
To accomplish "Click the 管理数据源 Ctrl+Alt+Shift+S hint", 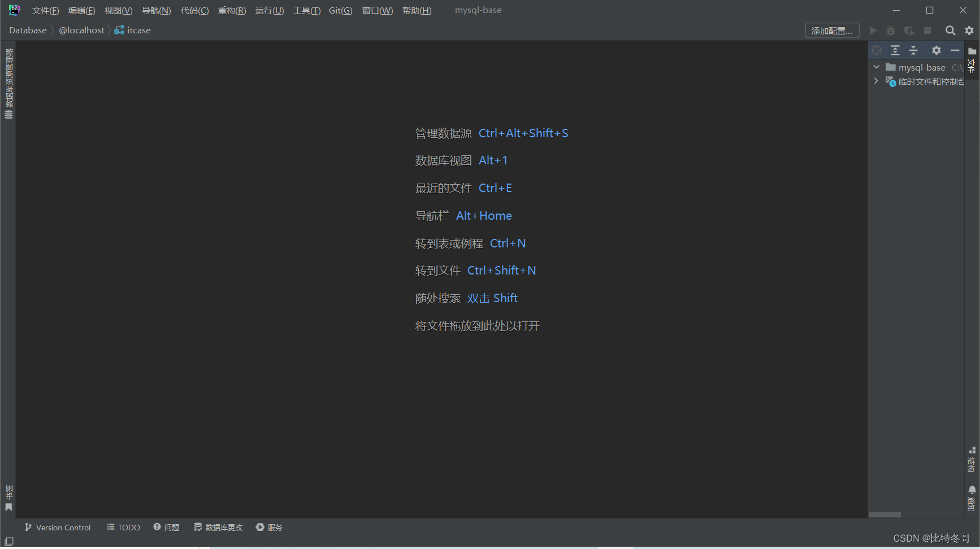I will 492,133.
